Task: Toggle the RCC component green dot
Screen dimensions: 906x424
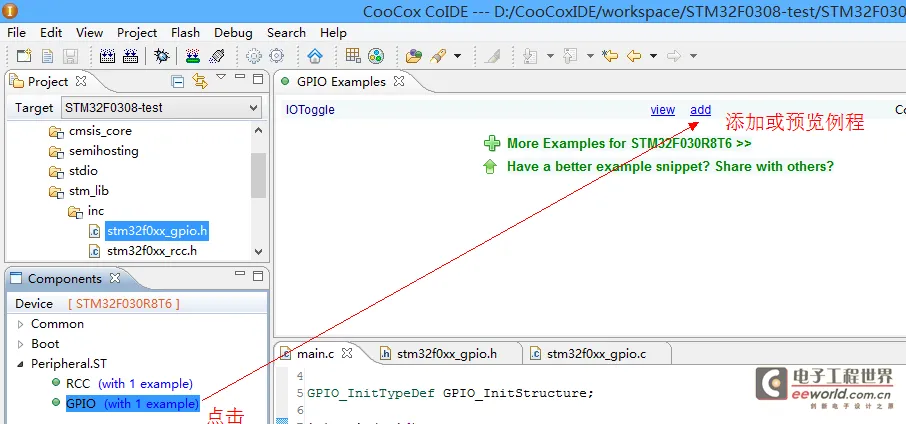Action: [x=55, y=382]
